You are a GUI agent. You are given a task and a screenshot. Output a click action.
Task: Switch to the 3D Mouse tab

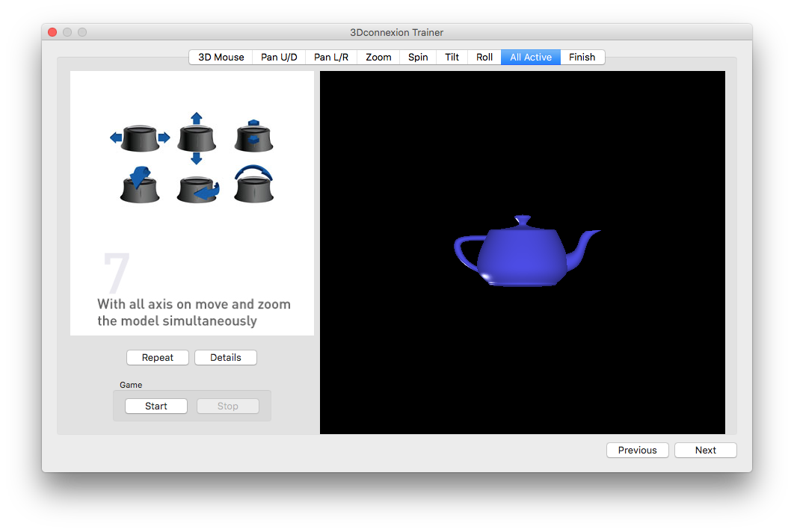(x=221, y=58)
